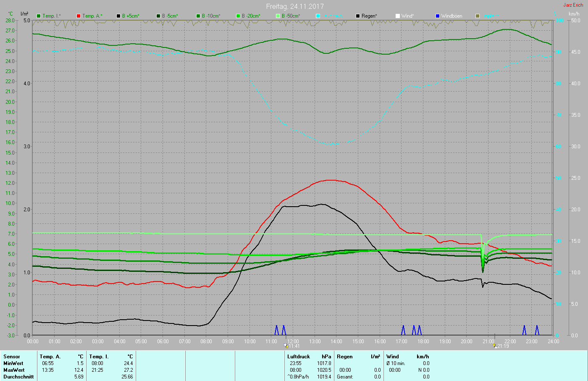Click the Gesamt rain total label
This screenshot has height=381, width=588.
pos(345,377)
